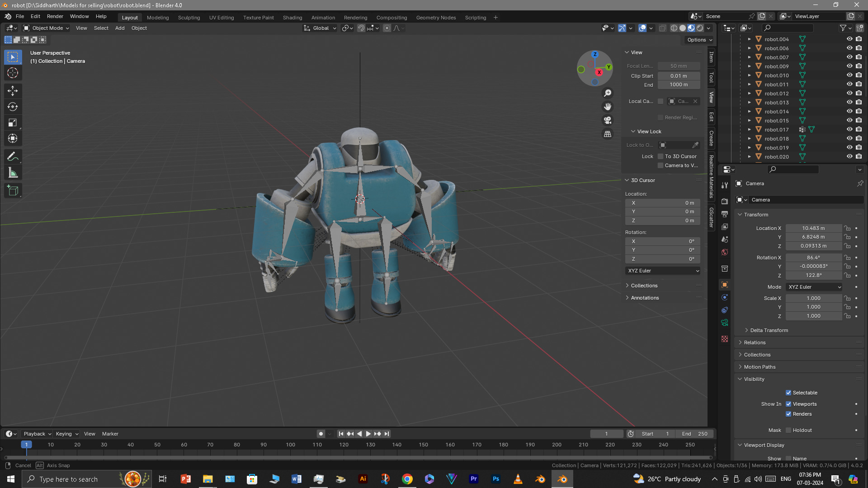
Task: Lock Location X in the Transform panel
Action: (x=847, y=228)
